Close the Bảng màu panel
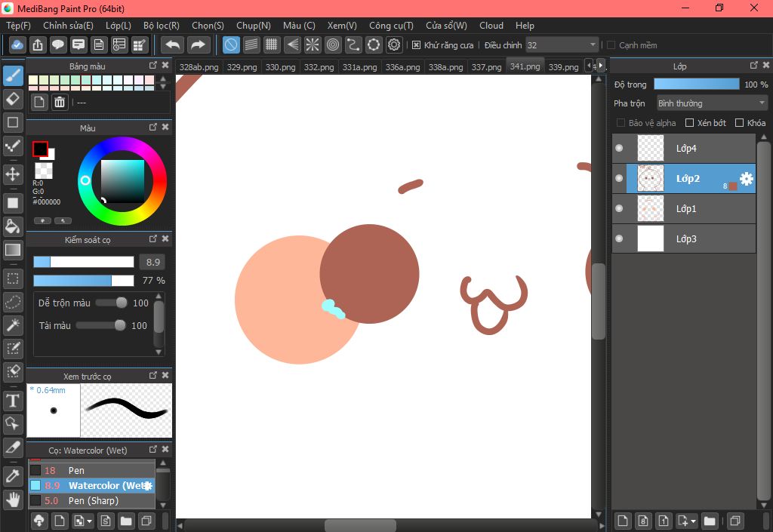The image size is (773, 532). point(165,65)
